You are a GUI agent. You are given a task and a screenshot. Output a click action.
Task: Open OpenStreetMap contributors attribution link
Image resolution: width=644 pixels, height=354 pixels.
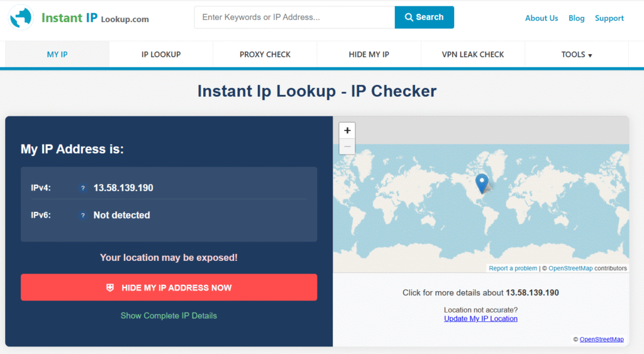click(570, 268)
